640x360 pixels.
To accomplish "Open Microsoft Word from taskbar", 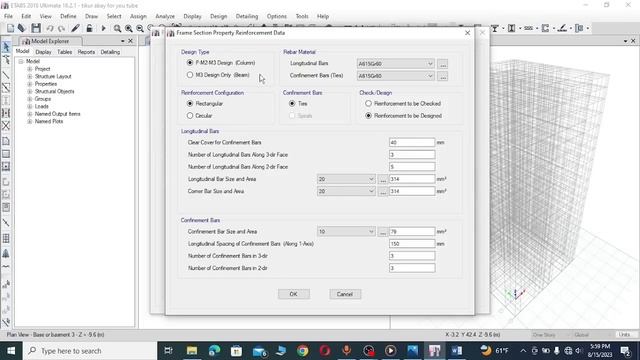I will click(457, 351).
